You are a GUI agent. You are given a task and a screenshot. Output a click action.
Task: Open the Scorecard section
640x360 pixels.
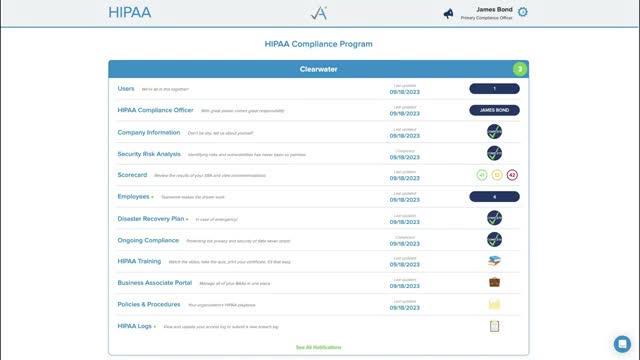132,175
